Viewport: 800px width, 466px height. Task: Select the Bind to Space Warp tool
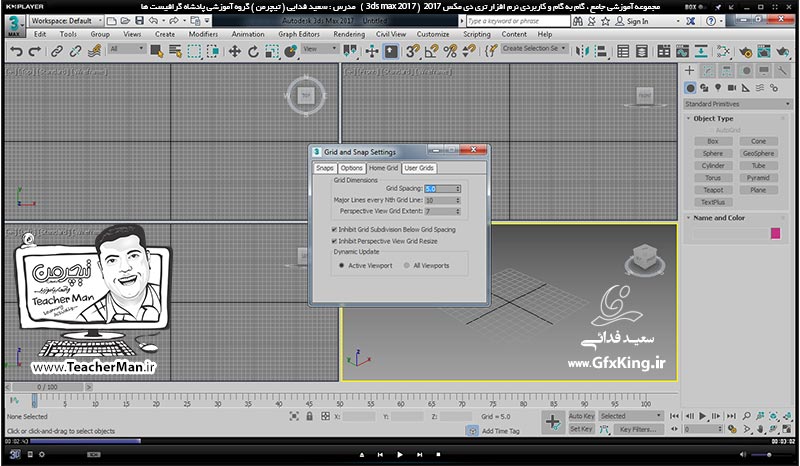94,51
